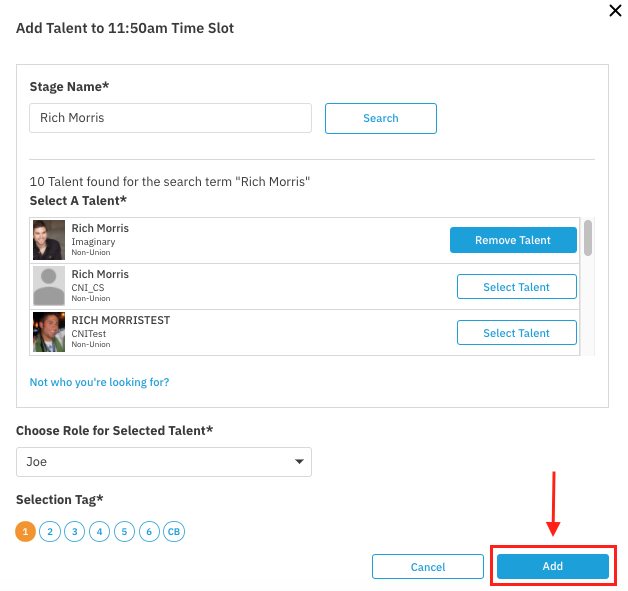Select selection tag 5
Viewport: 628px width, 591px height.
(124, 532)
